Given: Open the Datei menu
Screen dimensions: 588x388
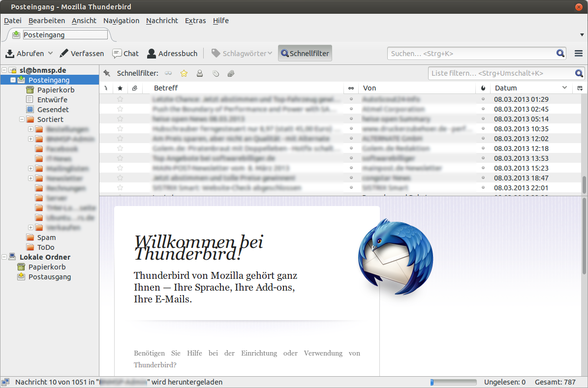Looking at the screenshot, I should coord(13,21).
